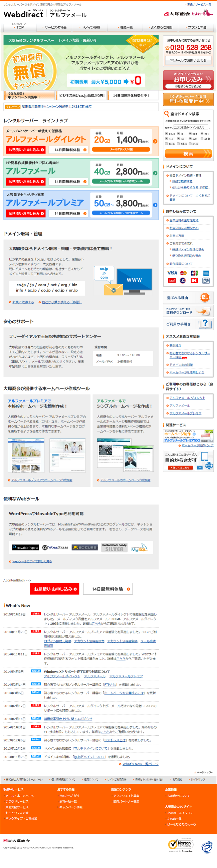The width and height of the screenshot is (217, 868).
Task: Check the go.jp domain checkbox
Action: pos(166,144)
